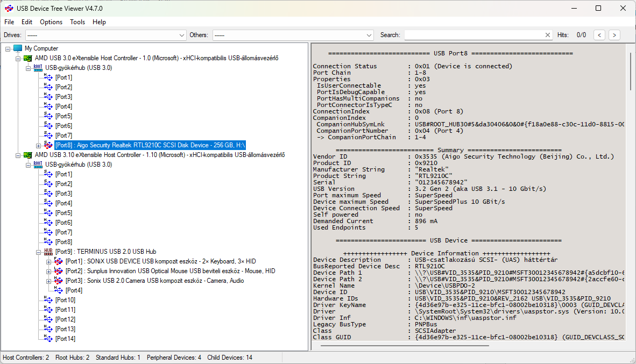636x364 pixels.
Task: Click the SONiX keyboard device icon
Action: coord(59,261)
